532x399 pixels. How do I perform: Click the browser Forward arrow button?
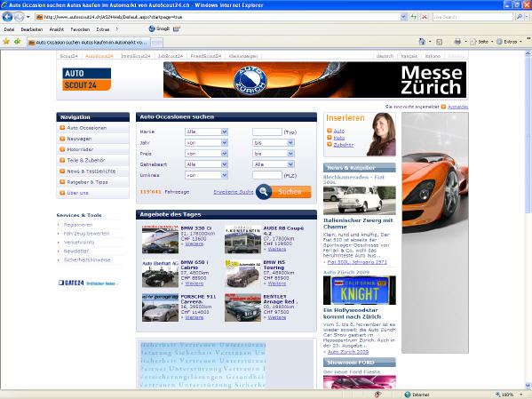tap(20, 17)
